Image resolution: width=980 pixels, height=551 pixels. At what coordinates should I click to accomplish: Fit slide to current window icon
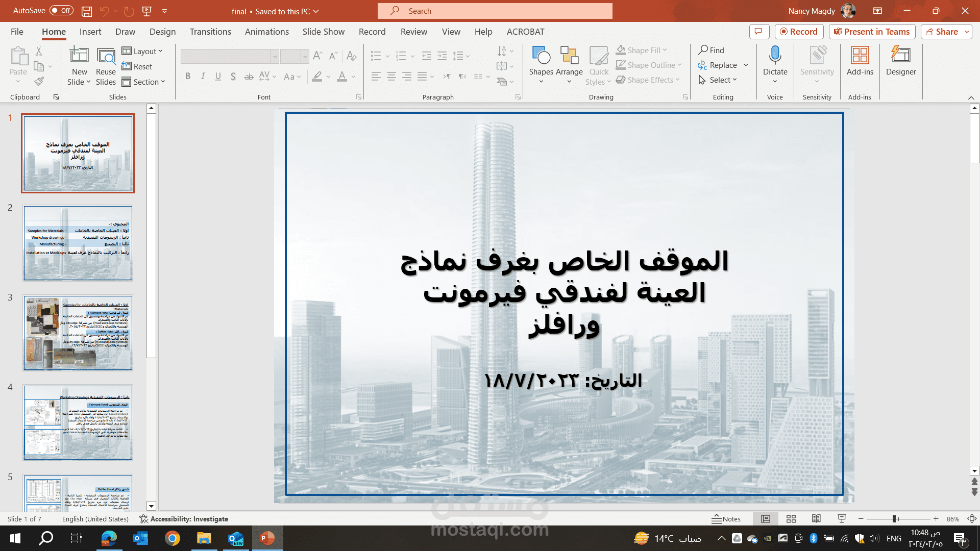[972, 519]
